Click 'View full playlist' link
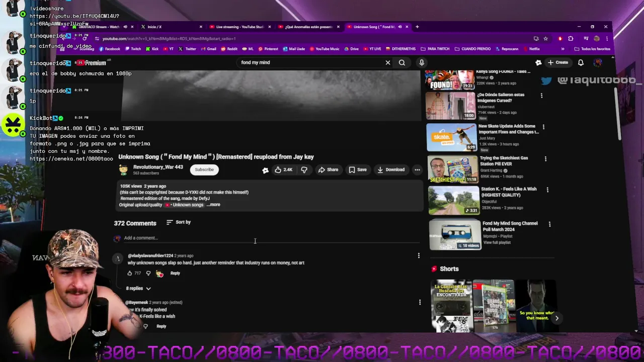The width and height of the screenshot is (644, 362). 497,242
